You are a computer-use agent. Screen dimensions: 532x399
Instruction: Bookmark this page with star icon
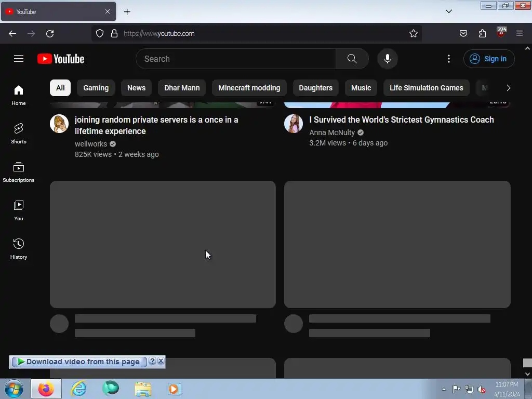click(413, 33)
